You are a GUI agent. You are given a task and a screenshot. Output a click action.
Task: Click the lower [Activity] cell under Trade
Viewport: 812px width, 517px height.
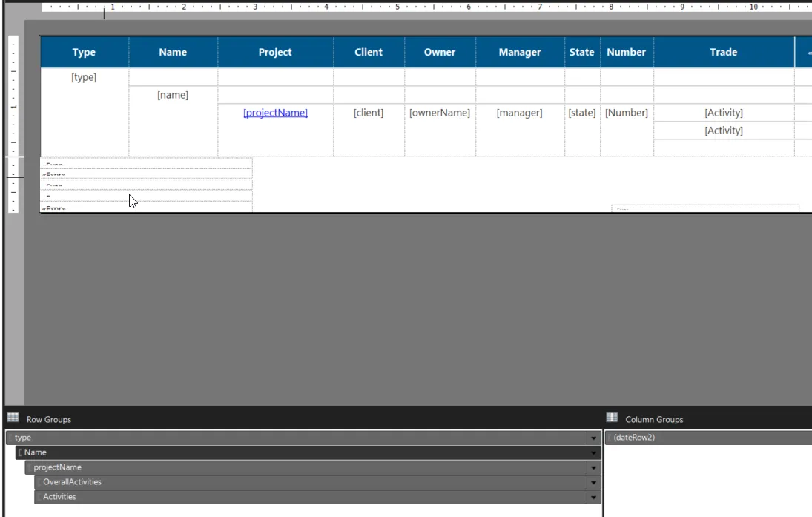click(724, 131)
